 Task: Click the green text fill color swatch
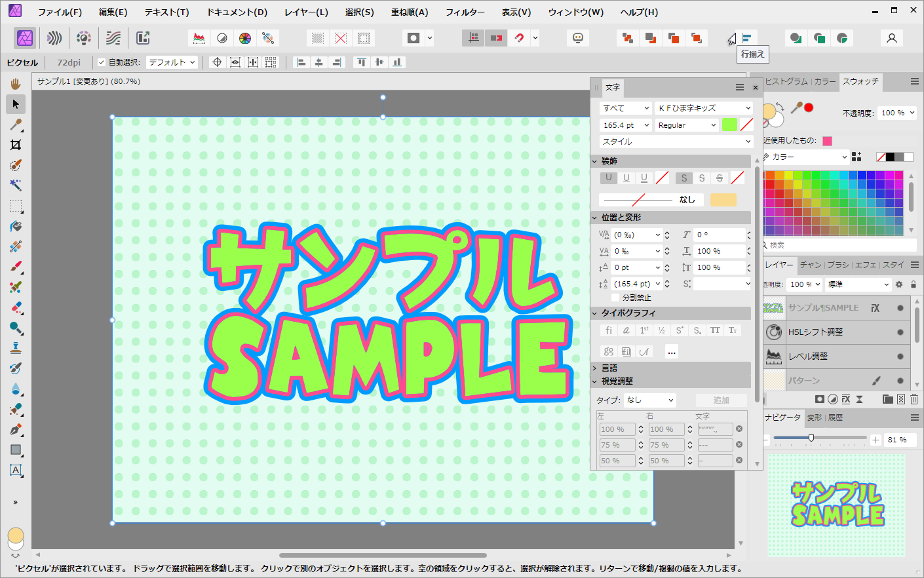click(x=729, y=125)
